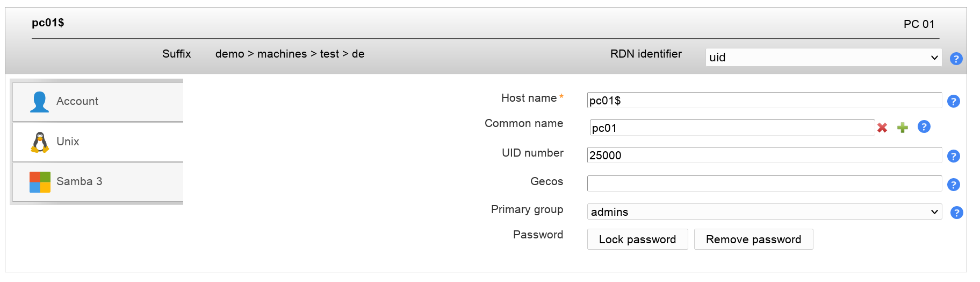Click the Samba 3 colored squares icon
This screenshot has width=980, height=282.
click(x=40, y=182)
